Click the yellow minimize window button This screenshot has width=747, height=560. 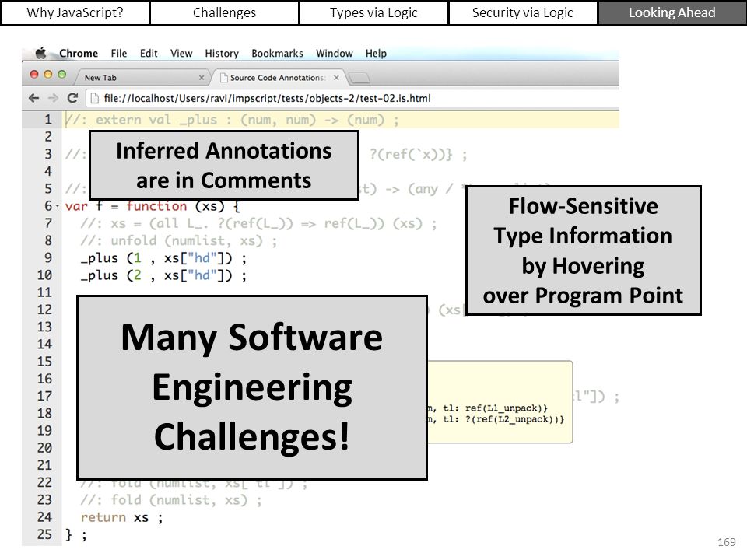47,75
